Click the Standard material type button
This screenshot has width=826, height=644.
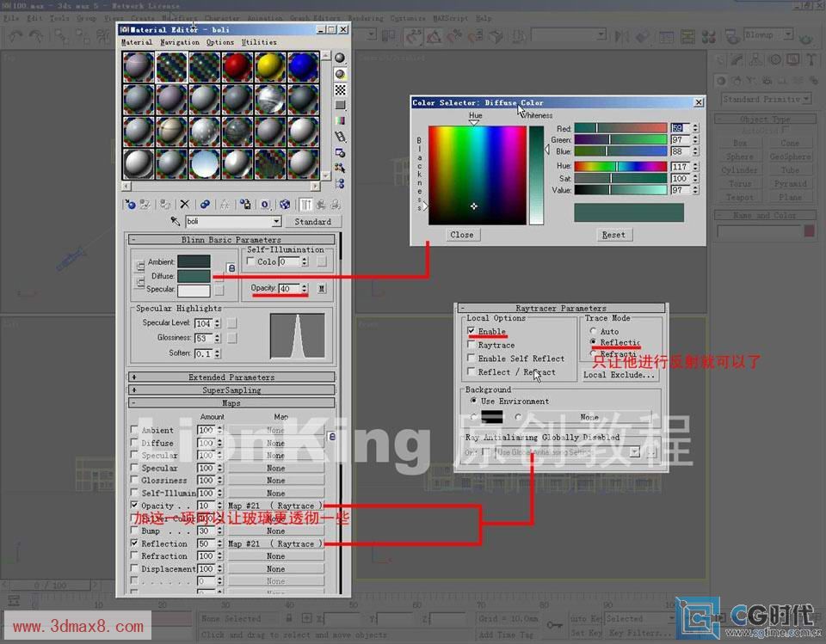312,221
